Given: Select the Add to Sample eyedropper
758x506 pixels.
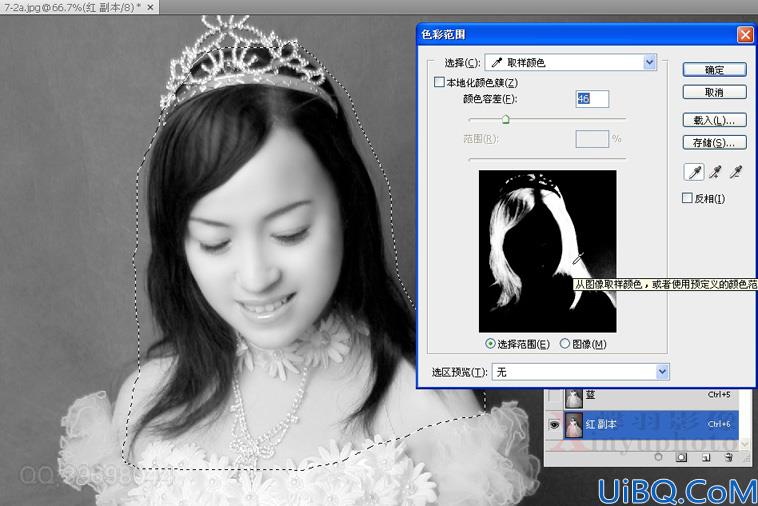Looking at the screenshot, I should (x=715, y=172).
